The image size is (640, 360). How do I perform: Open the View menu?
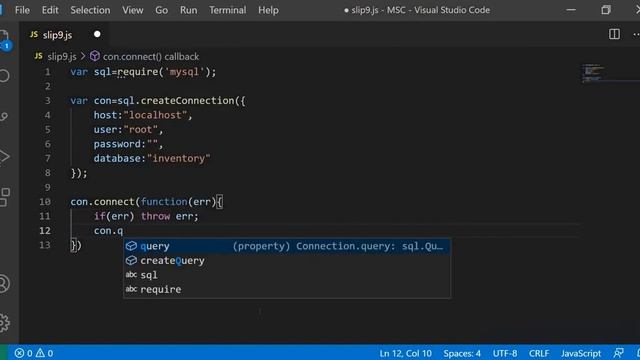click(133, 10)
